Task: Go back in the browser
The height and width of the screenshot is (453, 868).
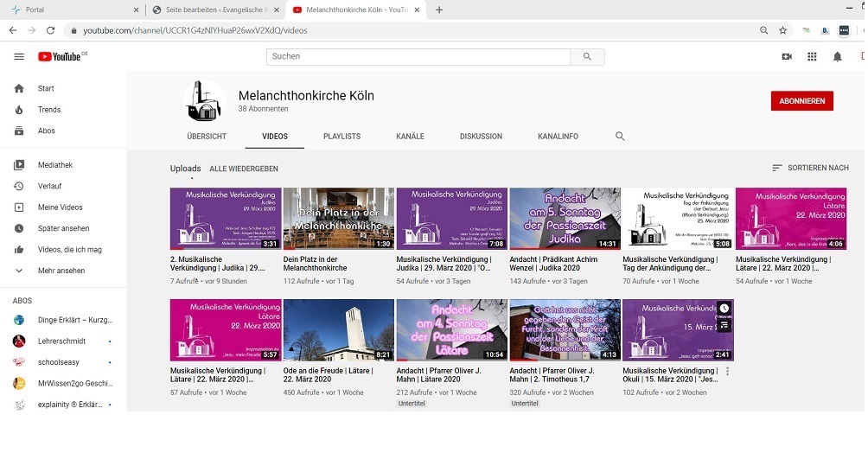Action: point(13,30)
